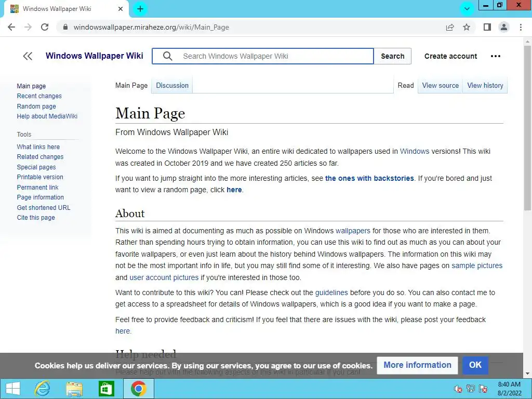This screenshot has height=399, width=532.
Task: Click the browser tab favicon for the wiki
Action: click(x=14, y=9)
